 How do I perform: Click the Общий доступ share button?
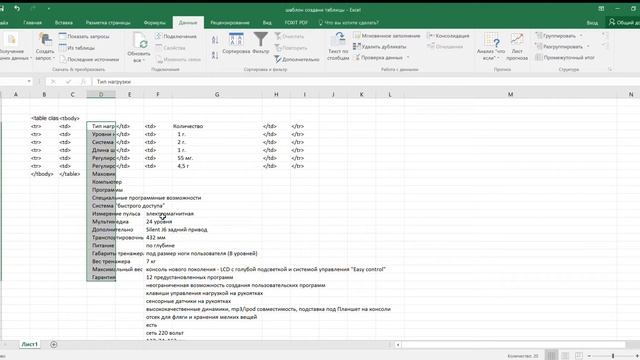tap(624, 23)
